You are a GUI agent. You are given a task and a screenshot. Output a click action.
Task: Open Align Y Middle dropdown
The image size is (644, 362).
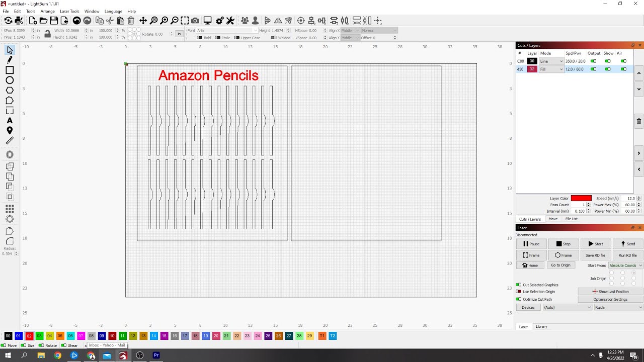[350, 38]
